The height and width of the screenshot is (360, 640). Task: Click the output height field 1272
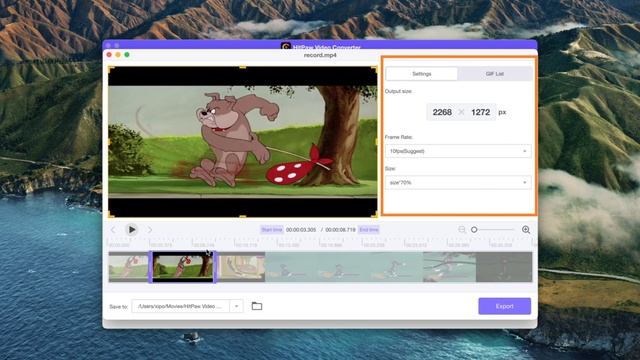pos(480,112)
